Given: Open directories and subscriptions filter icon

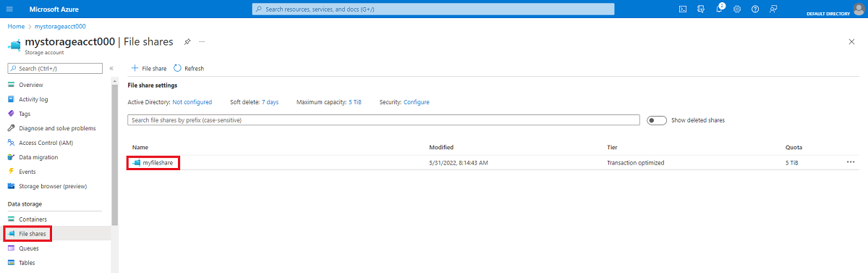Looking at the screenshot, I should pyautogui.click(x=701, y=9).
